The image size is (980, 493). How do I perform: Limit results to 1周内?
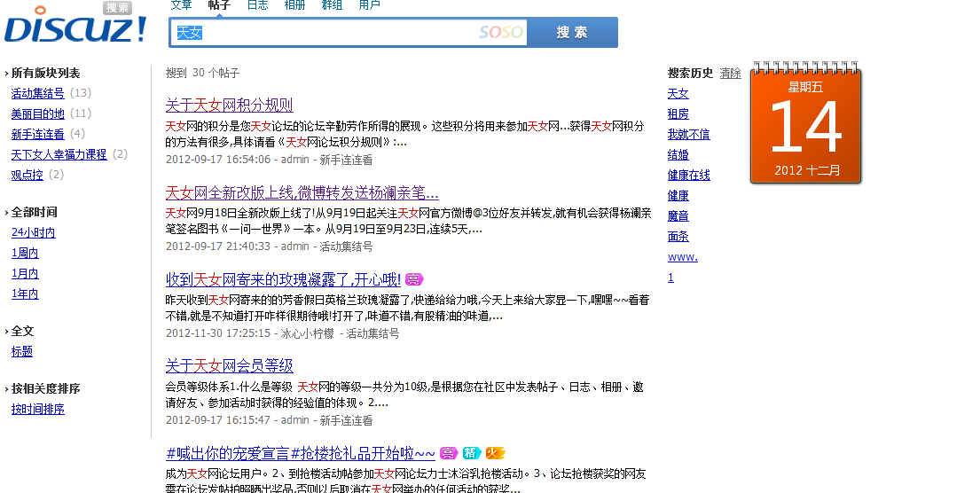tap(25, 253)
